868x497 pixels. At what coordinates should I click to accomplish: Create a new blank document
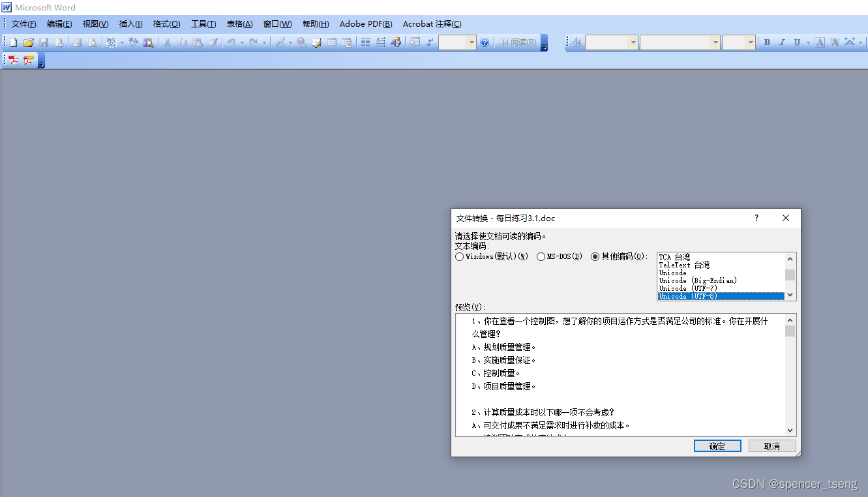pos(12,42)
